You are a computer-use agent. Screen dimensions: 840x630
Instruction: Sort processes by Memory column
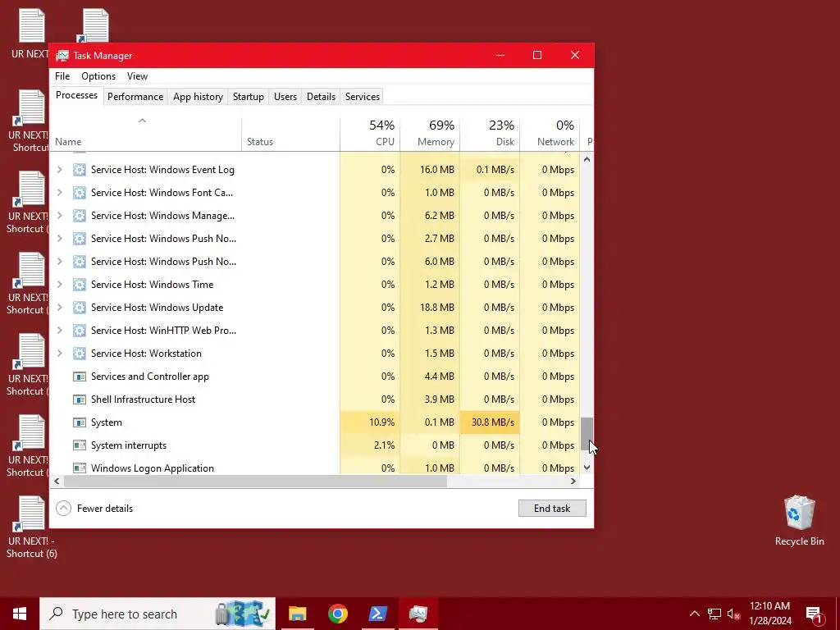click(430, 134)
